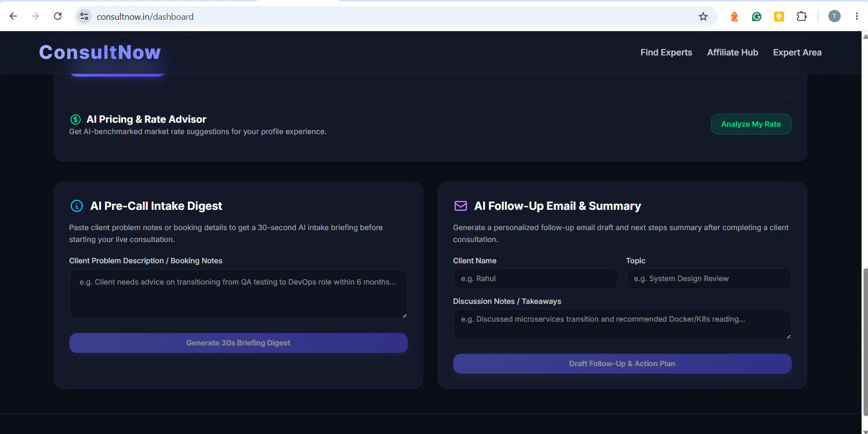The width and height of the screenshot is (868, 434).
Task: Click Generate 30s Briefing Digest button
Action: click(238, 343)
